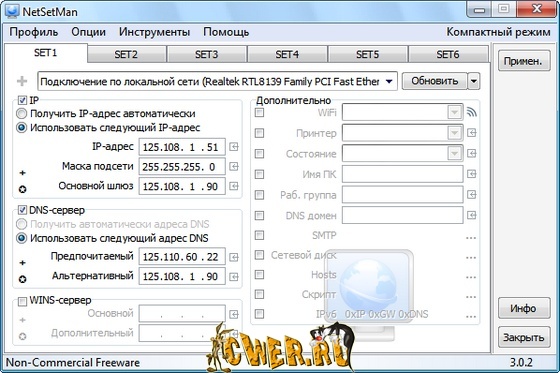Switch to Компактный режим
Image resolution: width=560 pixels, height=373 pixels.
[498, 32]
